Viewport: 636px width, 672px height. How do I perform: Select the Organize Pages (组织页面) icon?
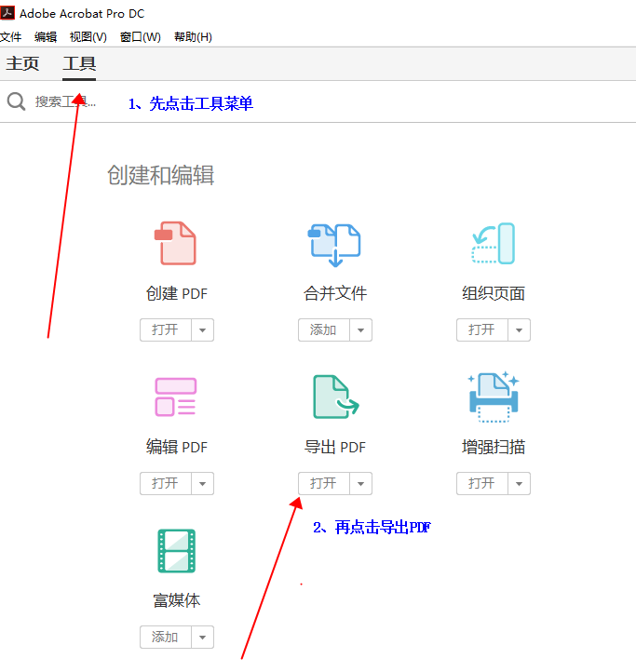[x=494, y=243]
